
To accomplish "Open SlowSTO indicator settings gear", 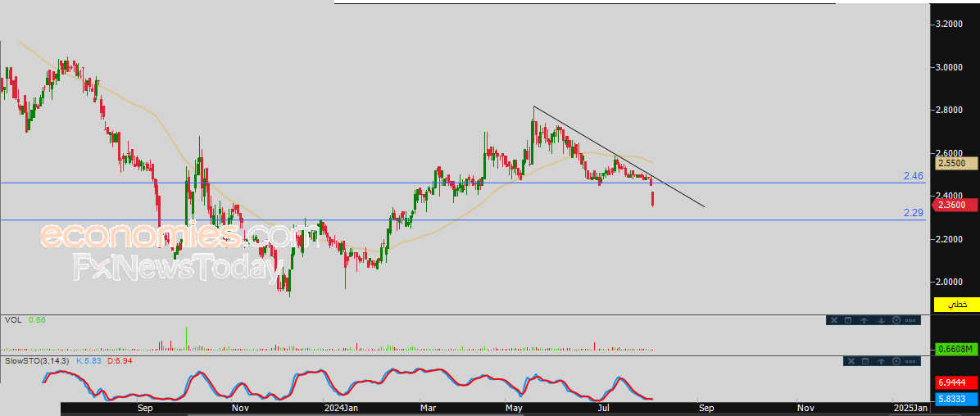I will click(896, 361).
